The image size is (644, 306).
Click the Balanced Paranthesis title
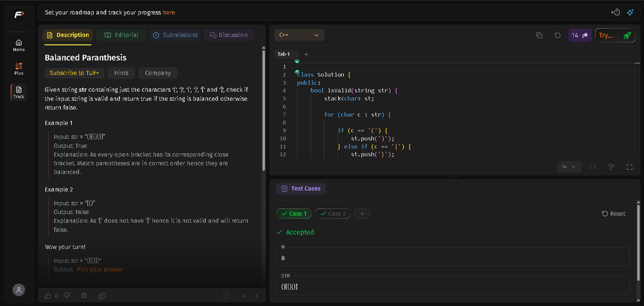(85, 57)
